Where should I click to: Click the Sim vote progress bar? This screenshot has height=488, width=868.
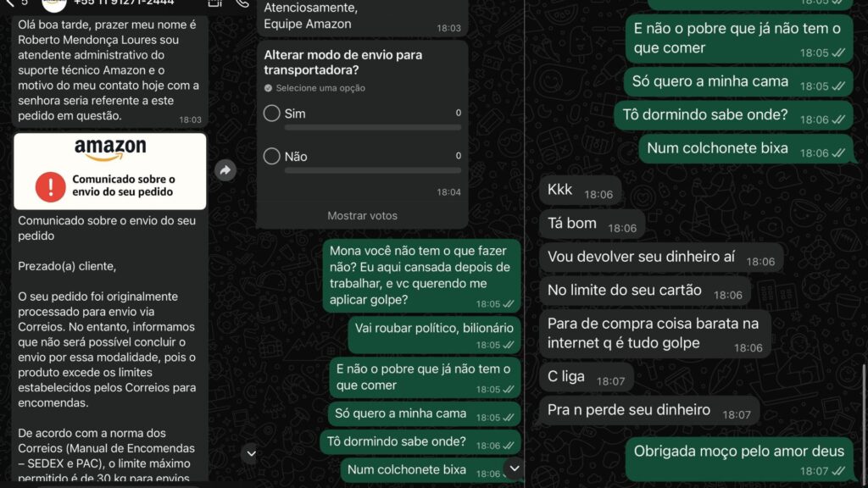[373, 127]
